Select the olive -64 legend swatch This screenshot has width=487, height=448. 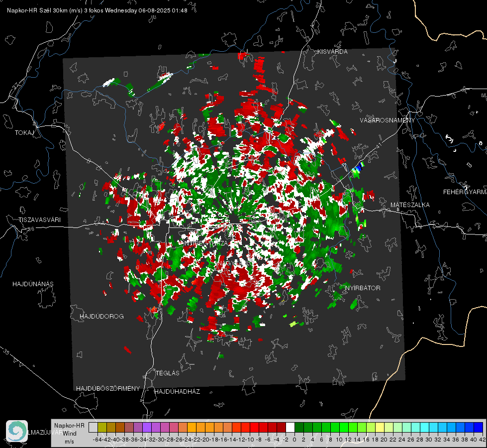102,427
